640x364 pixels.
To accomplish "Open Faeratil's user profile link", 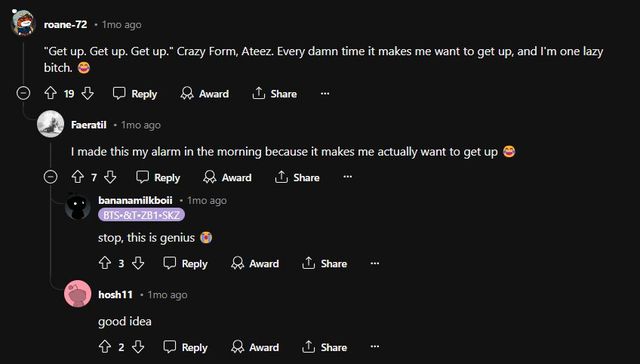I will 89,125.
